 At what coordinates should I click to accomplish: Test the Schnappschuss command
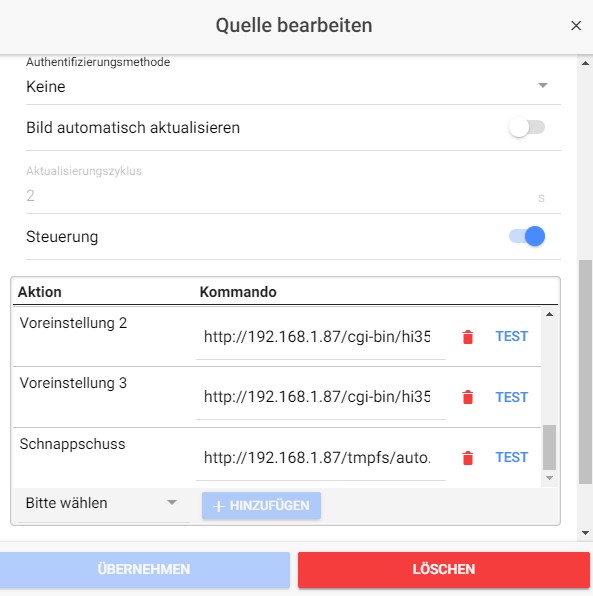(512, 457)
